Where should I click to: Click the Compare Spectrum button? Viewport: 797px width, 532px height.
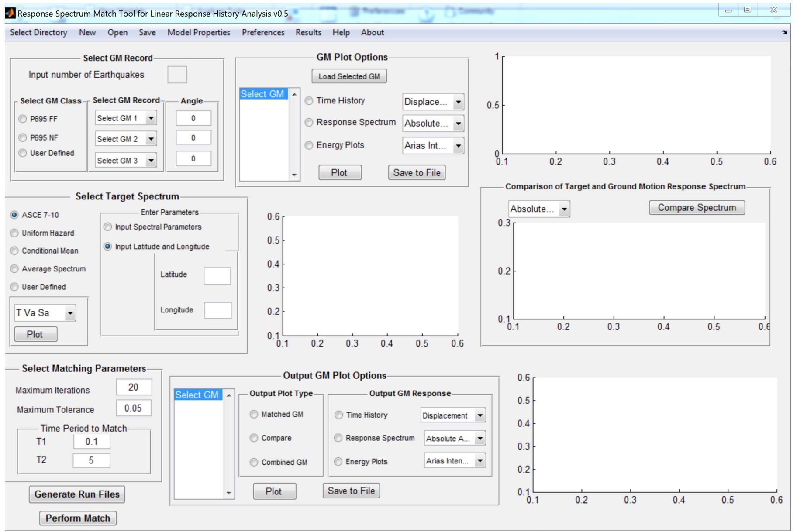pos(697,207)
